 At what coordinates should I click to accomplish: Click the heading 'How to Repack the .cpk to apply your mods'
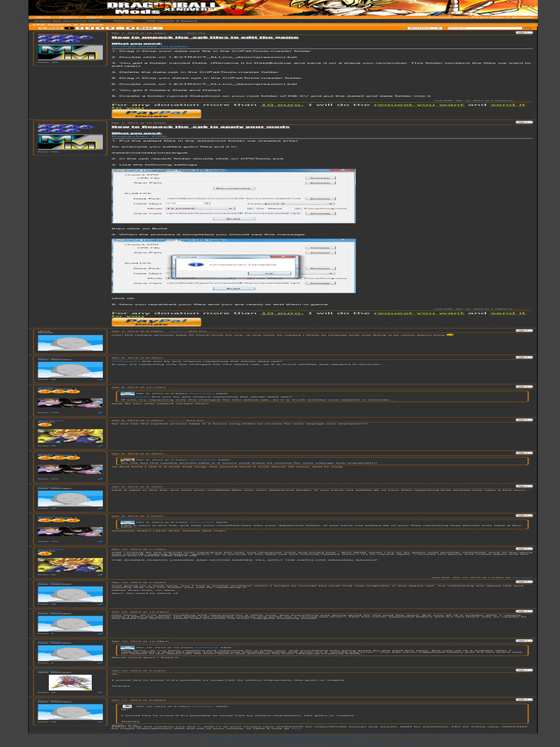201,127
